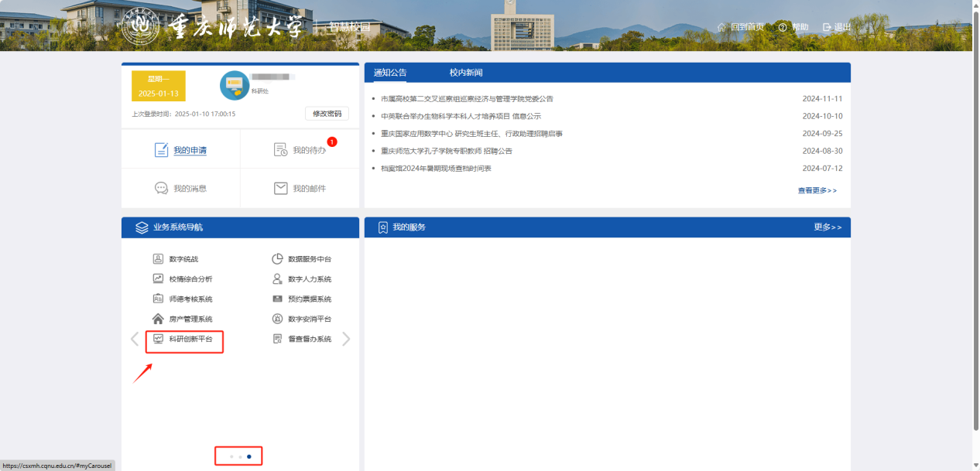Viewport: 980px width, 471px height.
Task: Click the user avatar picture
Action: tap(235, 86)
